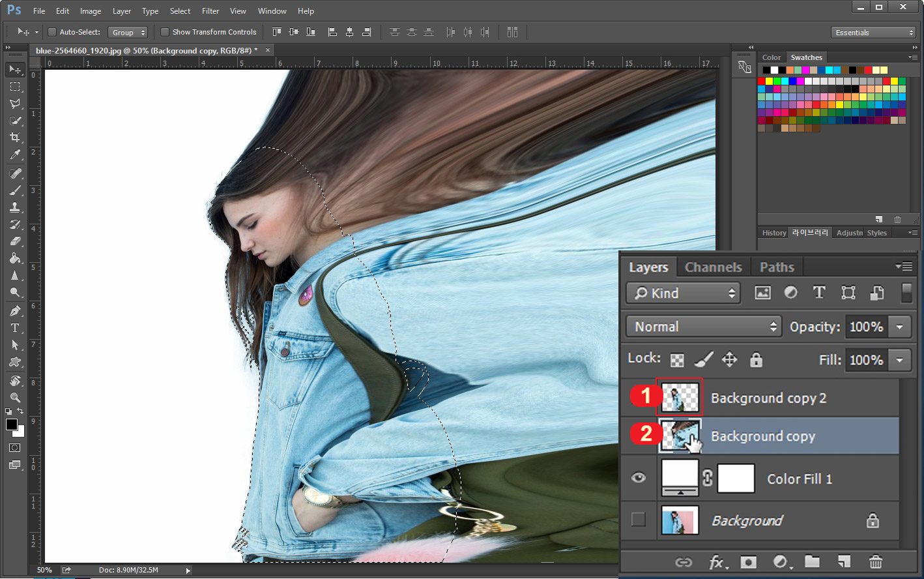The height and width of the screenshot is (579, 924).
Task: Open the Filter menu
Action: click(x=210, y=11)
